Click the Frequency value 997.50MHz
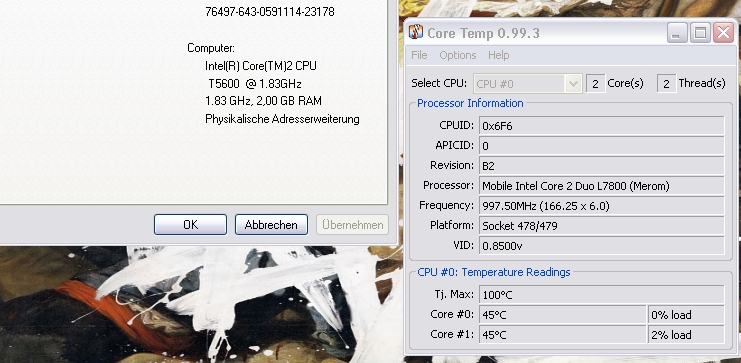Viewport: 741px width, 363px height. (602, 206)
